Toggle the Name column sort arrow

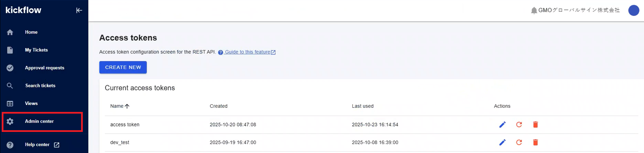point(127,106)
